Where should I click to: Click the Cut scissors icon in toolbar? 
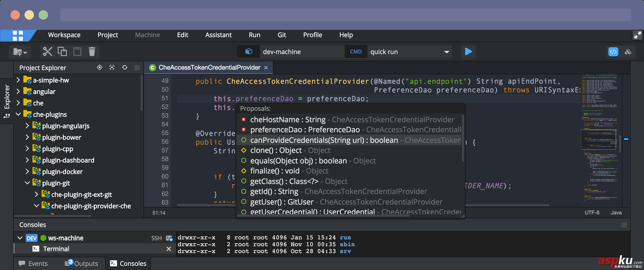tap(47, 52)
